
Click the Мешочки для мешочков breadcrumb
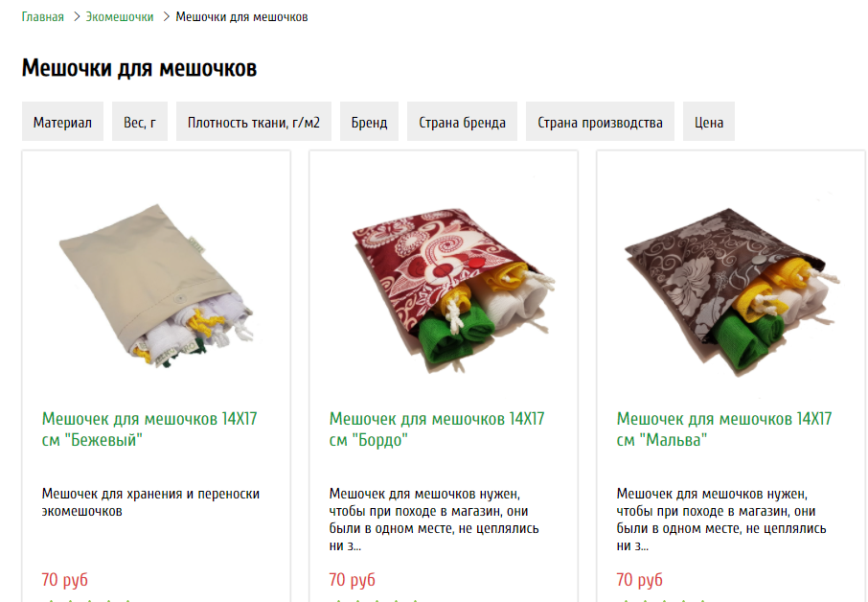[x=242, y=17]
